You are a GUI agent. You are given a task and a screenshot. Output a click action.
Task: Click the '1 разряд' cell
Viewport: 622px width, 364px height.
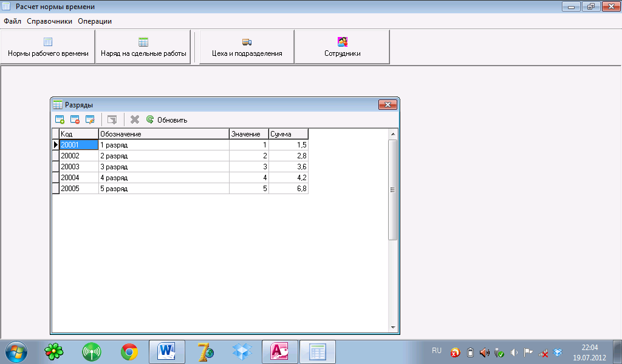coord(164,145)
